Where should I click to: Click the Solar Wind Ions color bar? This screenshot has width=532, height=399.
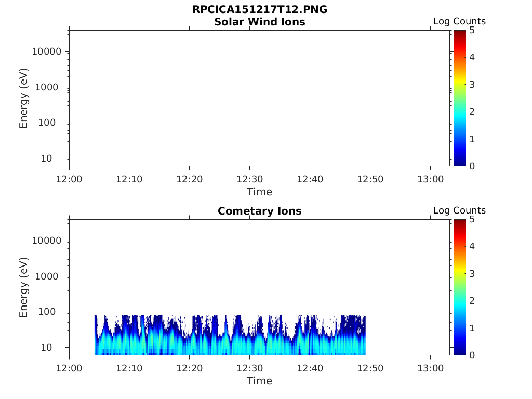459,98
